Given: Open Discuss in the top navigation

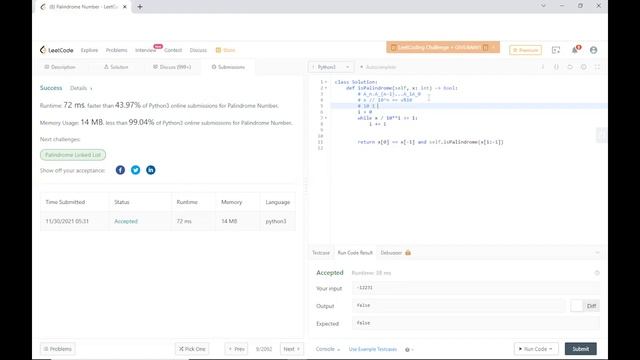Looking at the screenshot, I should click(x=198, y=50).
